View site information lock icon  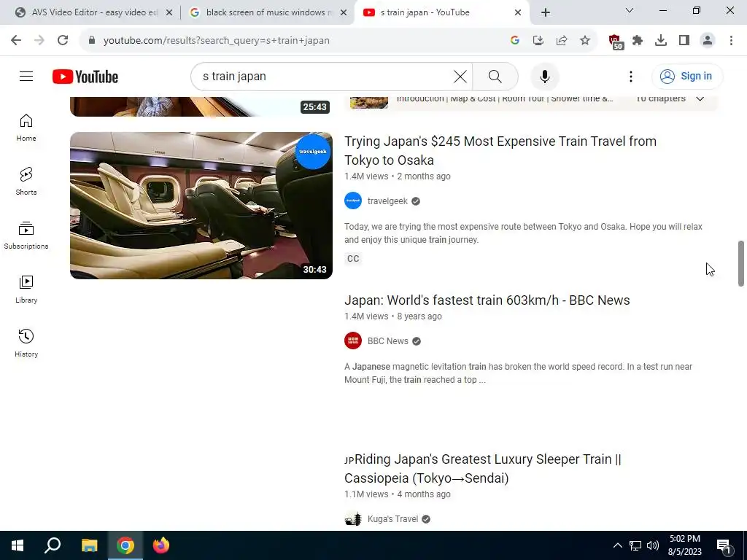point(92,41)
